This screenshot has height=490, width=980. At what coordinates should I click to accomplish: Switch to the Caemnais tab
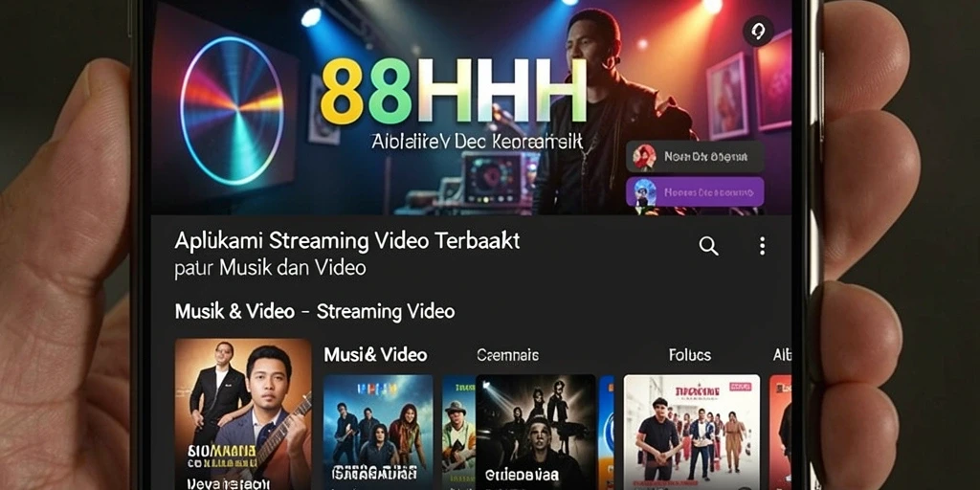(507, 355)
